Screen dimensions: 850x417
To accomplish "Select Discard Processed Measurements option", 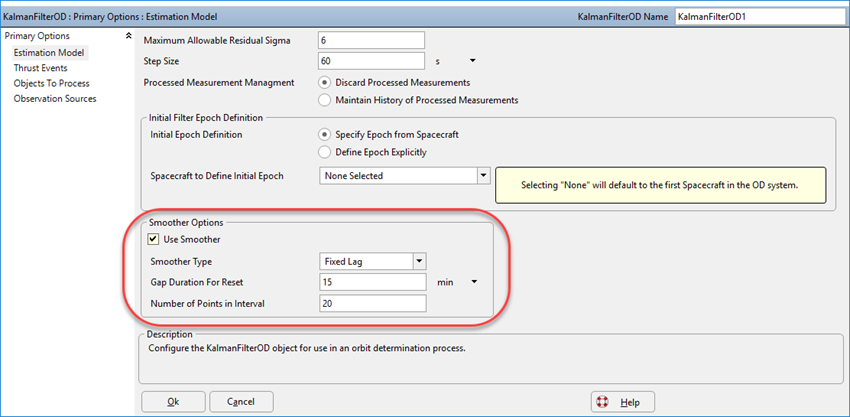I will [x=325, y=82].
